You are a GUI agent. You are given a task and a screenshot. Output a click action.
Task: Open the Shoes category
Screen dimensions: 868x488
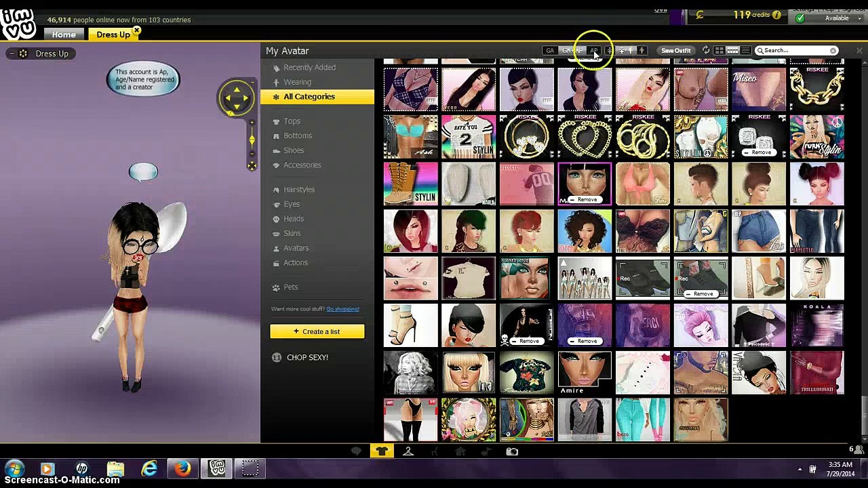[294, 150]
